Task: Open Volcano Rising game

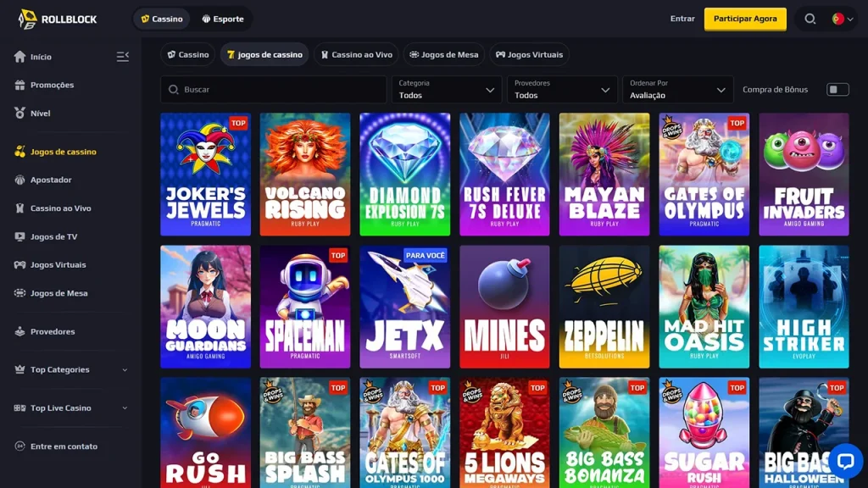Action: pyautogui.click(x=305, y=175)
